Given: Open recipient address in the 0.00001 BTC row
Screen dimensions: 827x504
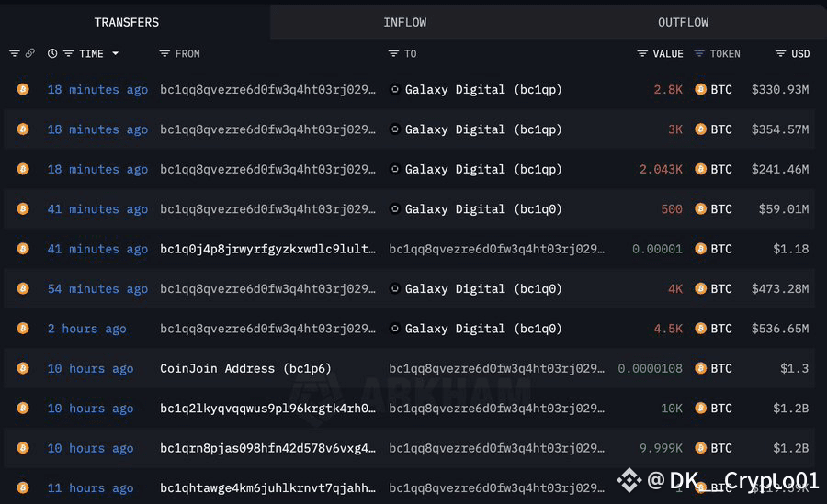Looking at the screenshot, I should pos(497,249).
